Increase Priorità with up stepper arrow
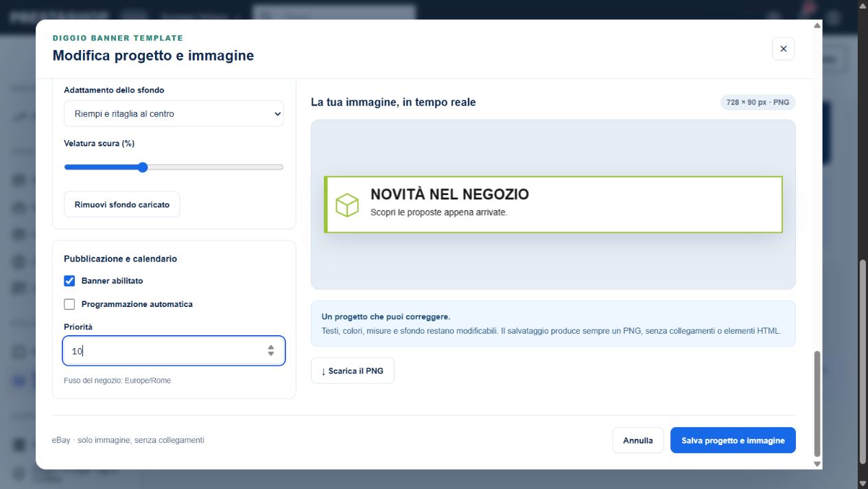The image size is (868, 489). pos(271,347)
